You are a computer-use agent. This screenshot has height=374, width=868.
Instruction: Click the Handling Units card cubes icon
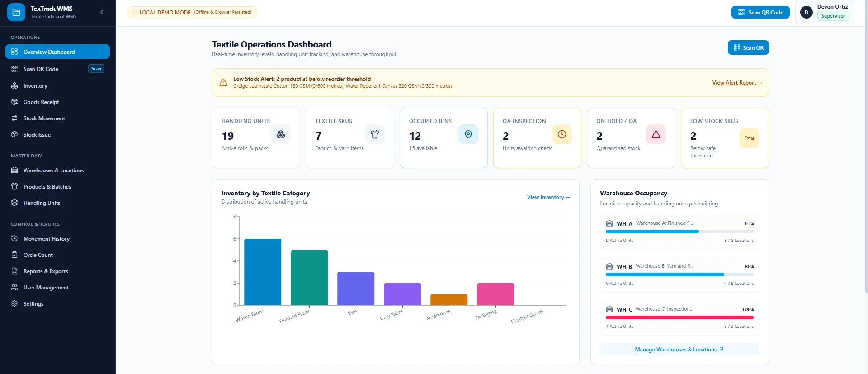[x=281, y=134]
